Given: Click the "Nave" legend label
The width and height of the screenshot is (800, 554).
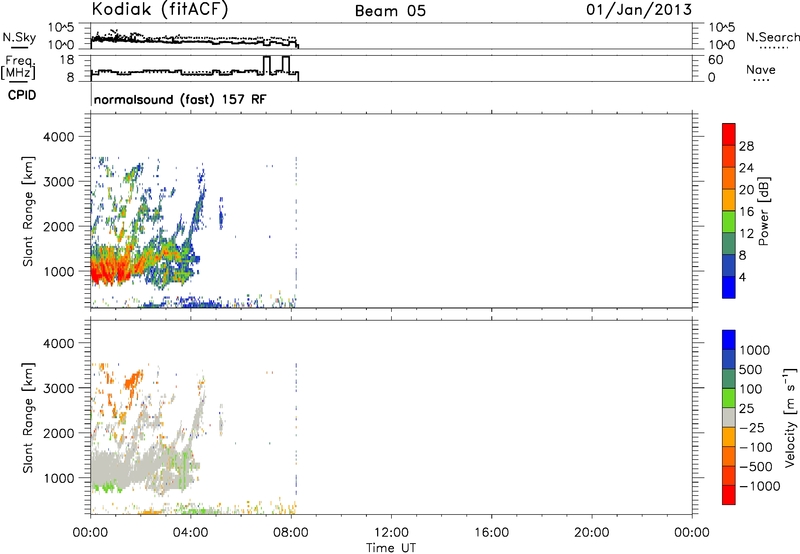Looking at the screenshot, I should [x=761, y=69].
